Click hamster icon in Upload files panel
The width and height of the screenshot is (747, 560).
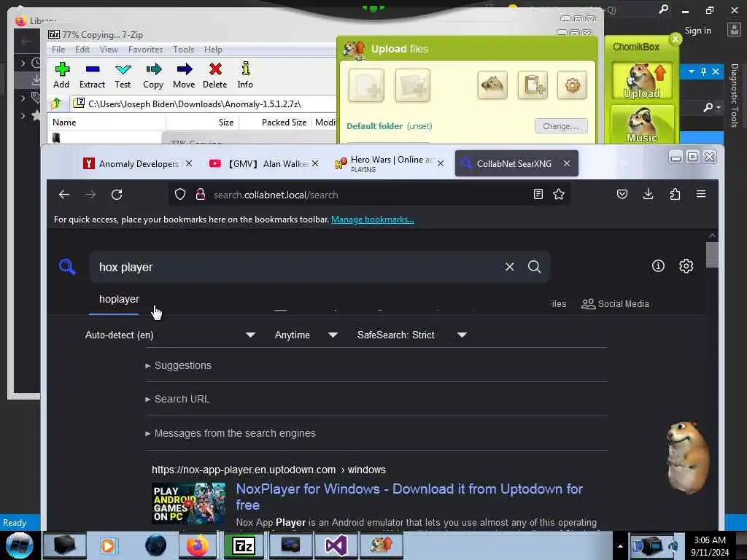(492, 85)
